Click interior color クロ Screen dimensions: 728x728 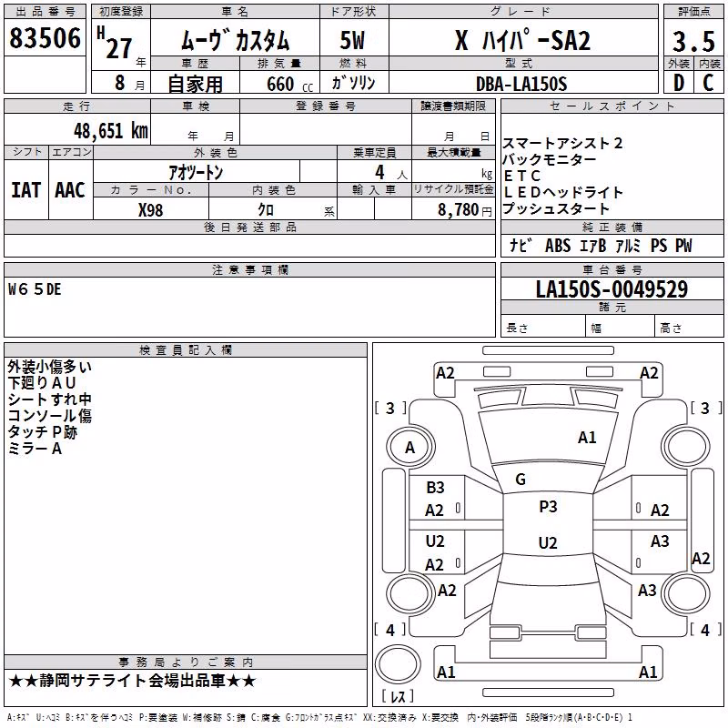tap(266, 210)
